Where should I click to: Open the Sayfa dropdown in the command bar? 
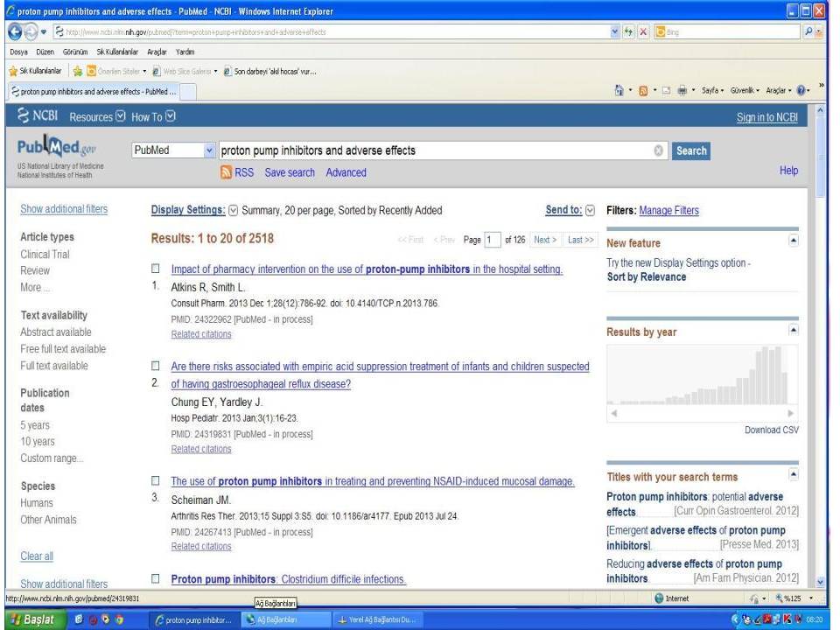click(x=712, y=90)
